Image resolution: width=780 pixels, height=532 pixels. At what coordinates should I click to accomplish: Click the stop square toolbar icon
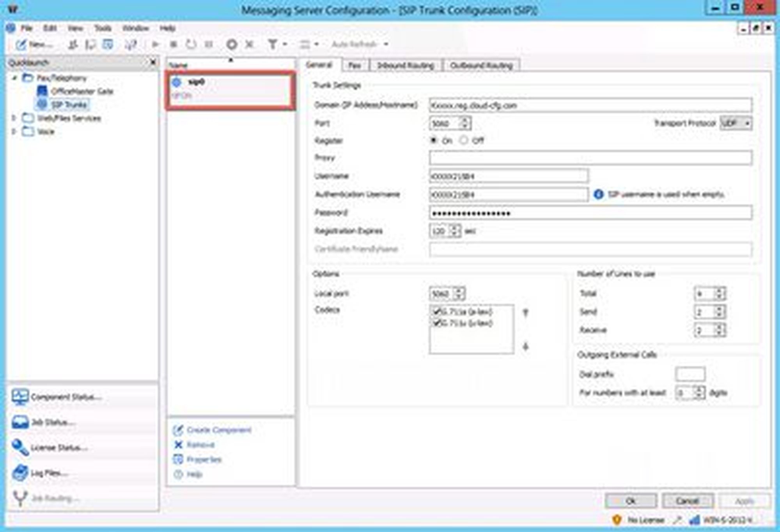(174, 44)
